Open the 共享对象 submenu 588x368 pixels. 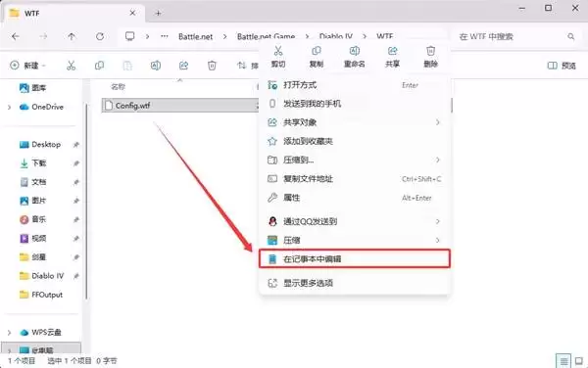(355, 122)
